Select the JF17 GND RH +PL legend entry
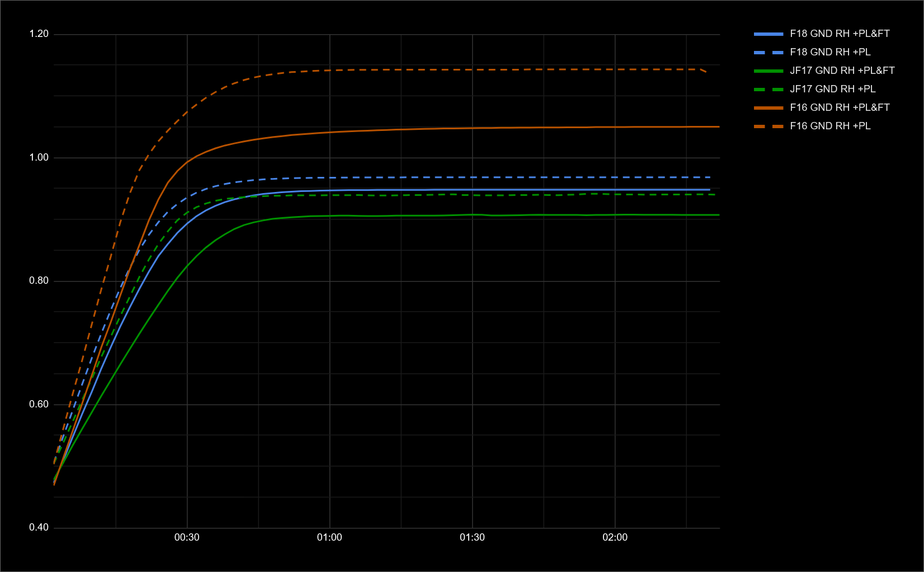 click(x=832, y=89)
